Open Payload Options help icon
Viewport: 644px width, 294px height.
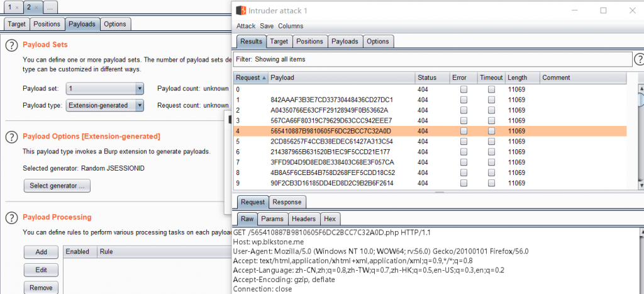click(x=12, y=137)
